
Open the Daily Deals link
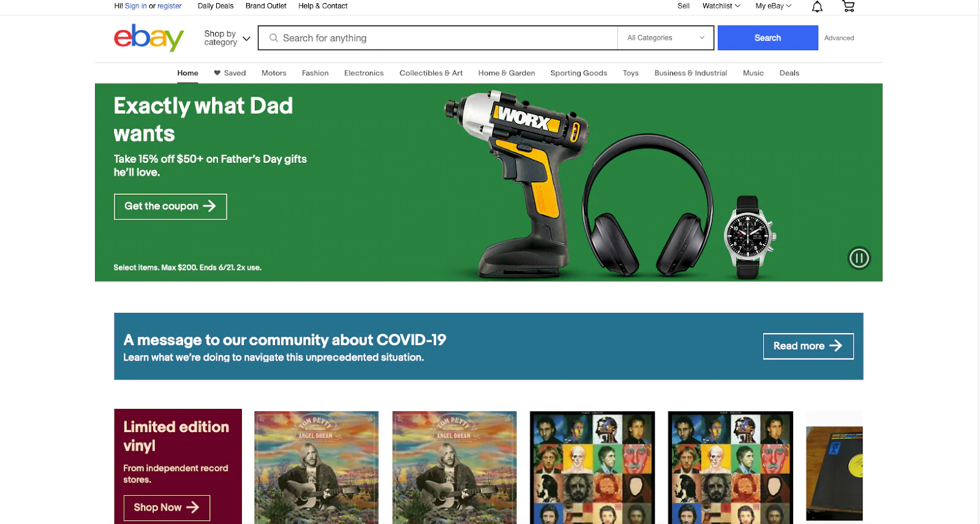216,6
